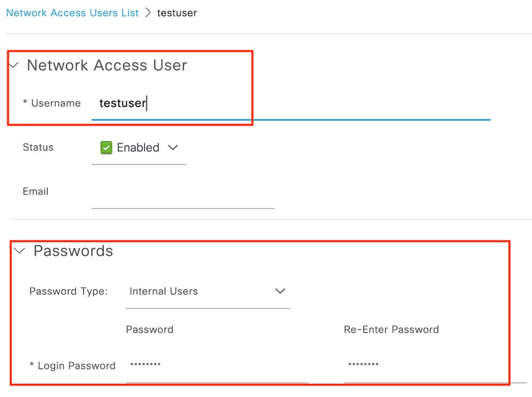Screen dimensions: 532x397
Task: Select the Enabled status text
Action: point(138,148)
